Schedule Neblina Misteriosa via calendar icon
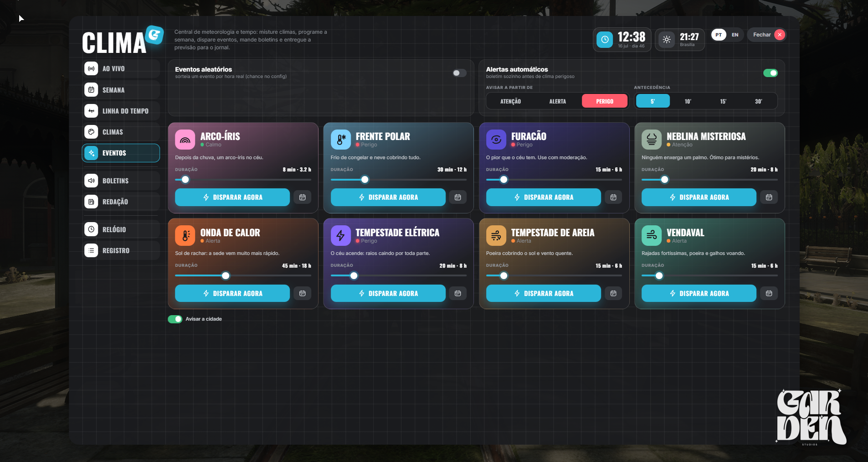 point(769,197)
